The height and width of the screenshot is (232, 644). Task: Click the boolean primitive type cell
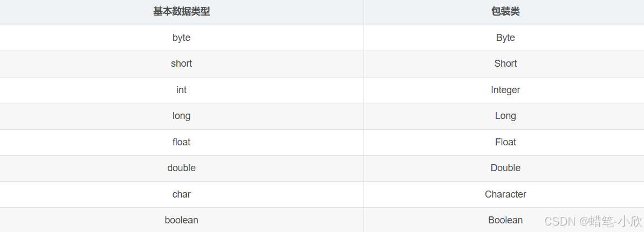coord(181,220)
